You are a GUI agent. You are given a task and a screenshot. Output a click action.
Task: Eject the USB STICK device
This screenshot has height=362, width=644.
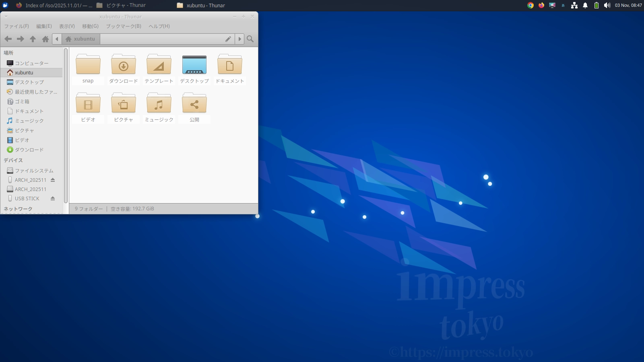pyautogui.click(x=53, y=198)
